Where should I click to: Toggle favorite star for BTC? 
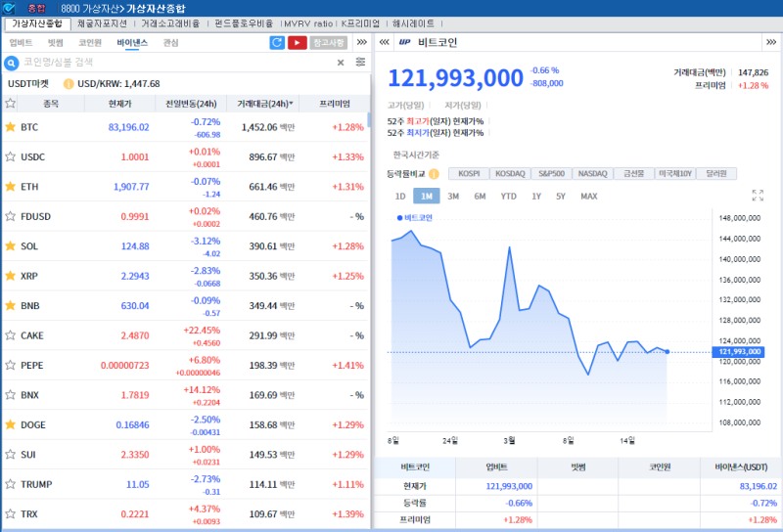click(10, 127)
